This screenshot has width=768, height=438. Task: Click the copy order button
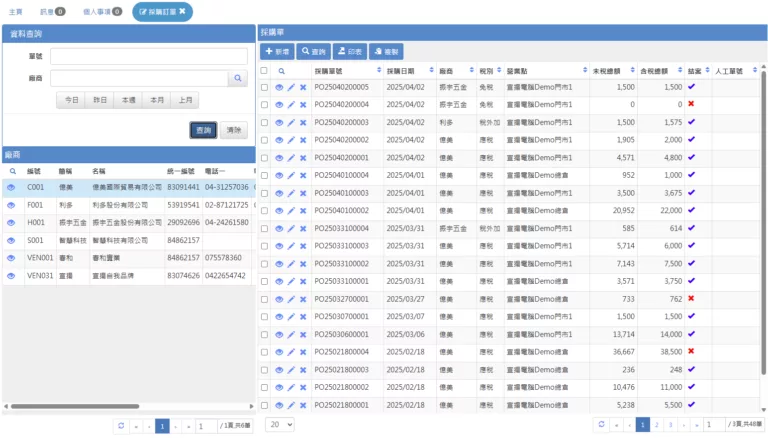point(386,51)
